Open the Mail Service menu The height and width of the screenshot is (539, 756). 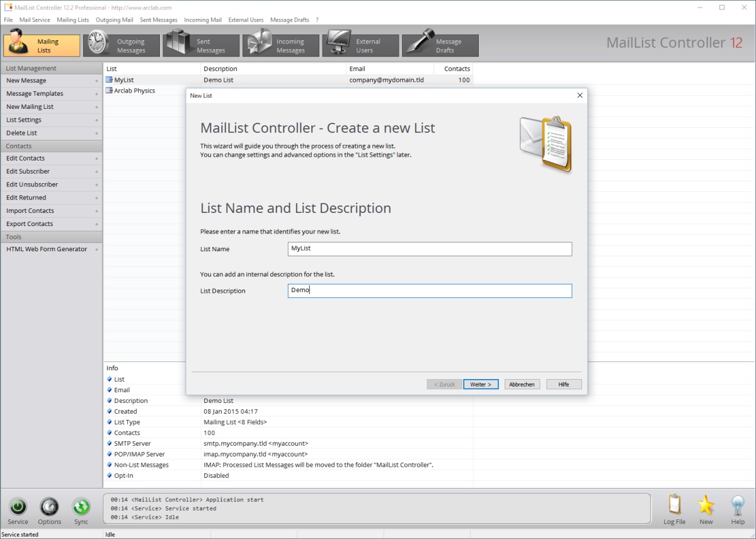click(35, 20)
